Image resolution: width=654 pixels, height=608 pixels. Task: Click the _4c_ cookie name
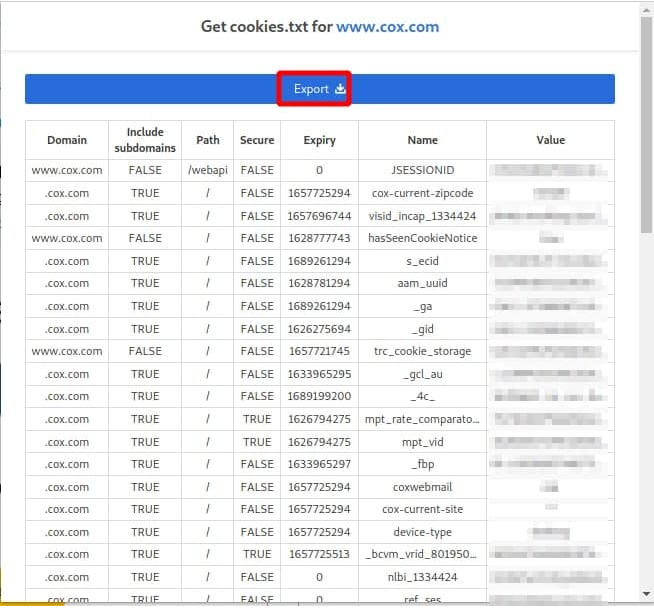pos(423,396)
